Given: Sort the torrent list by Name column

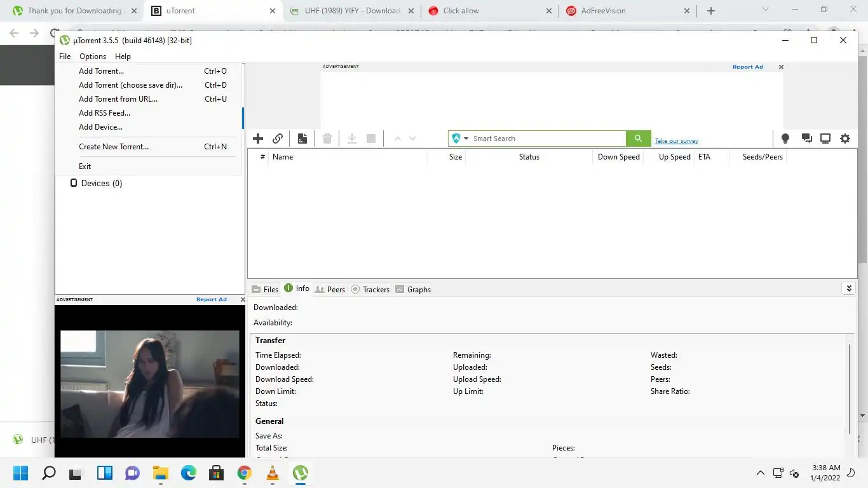Looking at the screenshot, I should [x=348, y=157].
